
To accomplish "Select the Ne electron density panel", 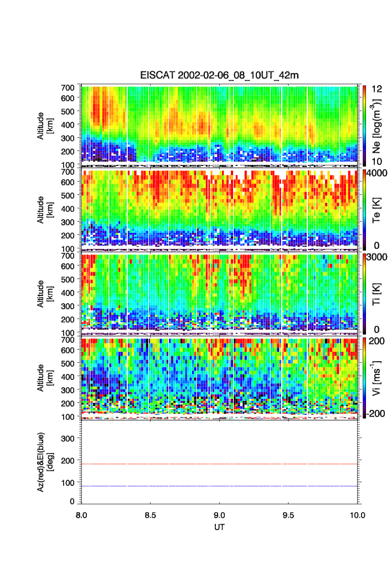I will tap(220, 124).
